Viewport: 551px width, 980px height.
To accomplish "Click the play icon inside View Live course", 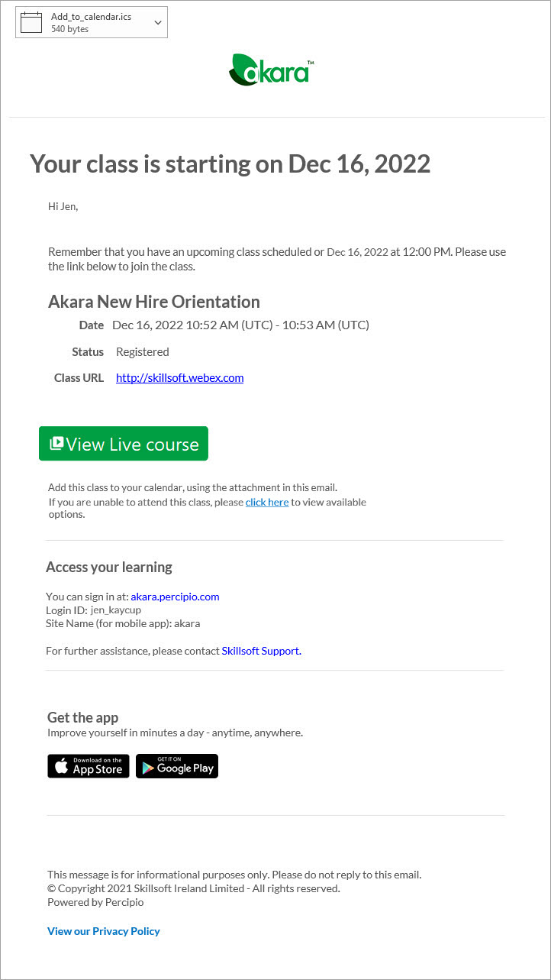I will 56,444.
